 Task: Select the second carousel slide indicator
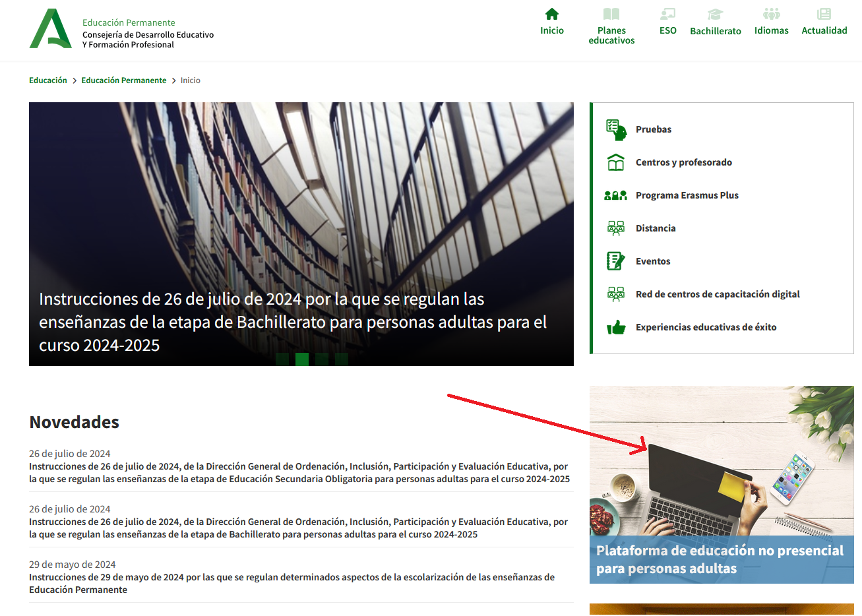[x=302, y=359]
